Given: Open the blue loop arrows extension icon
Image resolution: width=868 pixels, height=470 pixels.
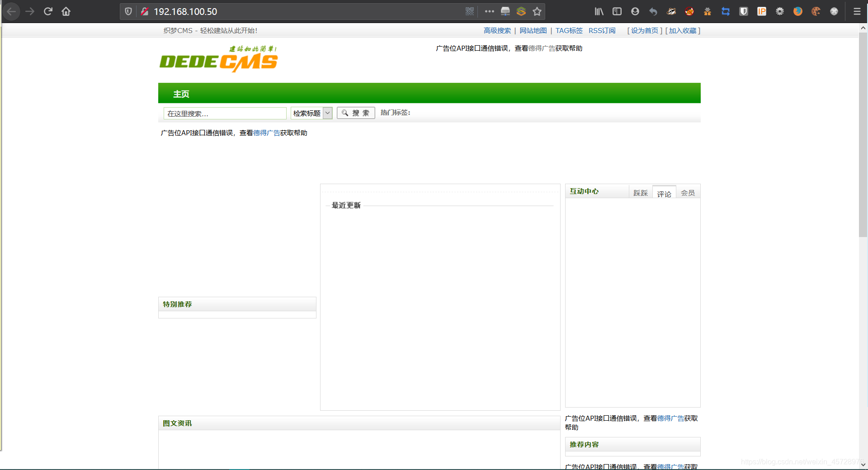Looking at the screenshot, I should click(726, 11).
